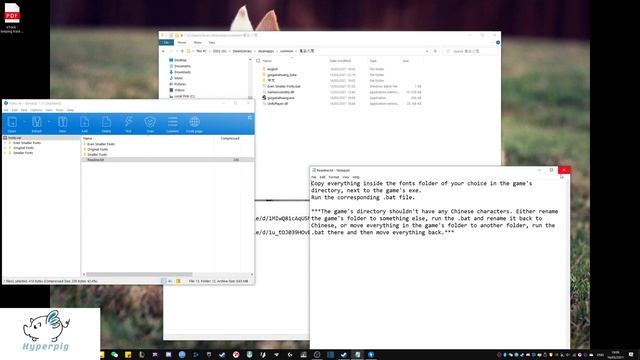
Task: Expand Smaller Fonts in Bandizip tree
Action: point(5,153)
